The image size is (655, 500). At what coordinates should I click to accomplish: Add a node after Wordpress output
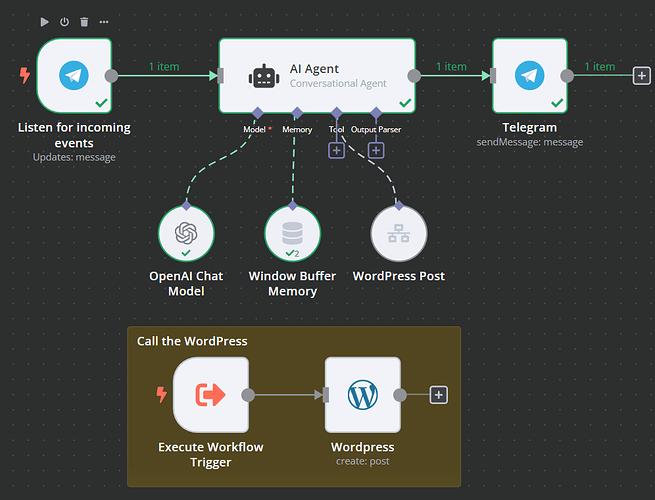click(x=439, y=395)
